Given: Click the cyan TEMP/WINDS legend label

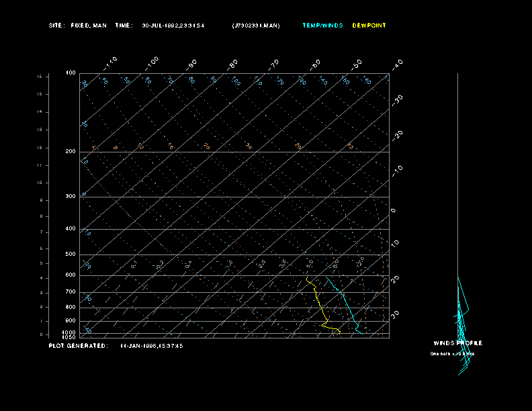Looking at the screenshot, I should coord(322,26).
